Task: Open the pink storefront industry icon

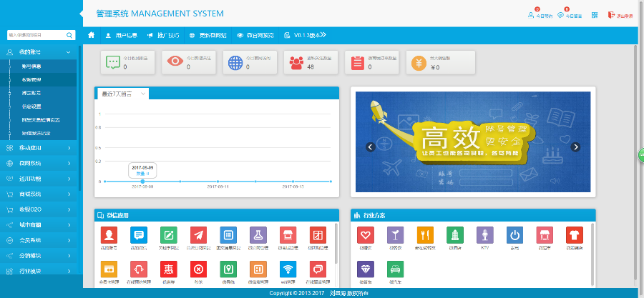Action: tap(545, 235)
